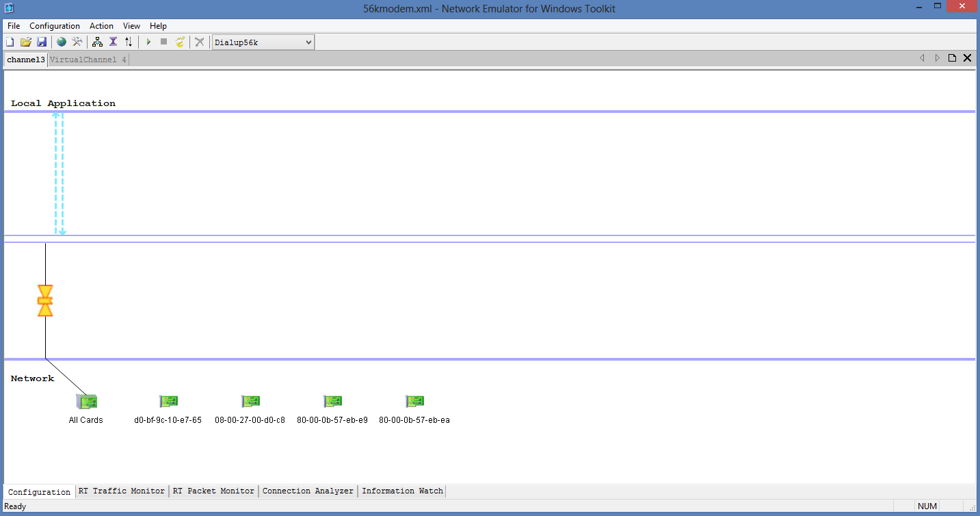980x516 pixels.
Task: Open settings via the wrench toolbar icon
Action: [77, 41]
